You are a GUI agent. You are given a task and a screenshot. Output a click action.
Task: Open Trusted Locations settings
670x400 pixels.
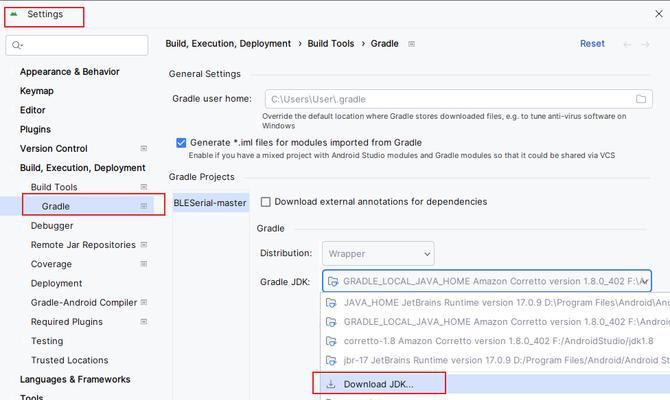(x=69, y=360)
